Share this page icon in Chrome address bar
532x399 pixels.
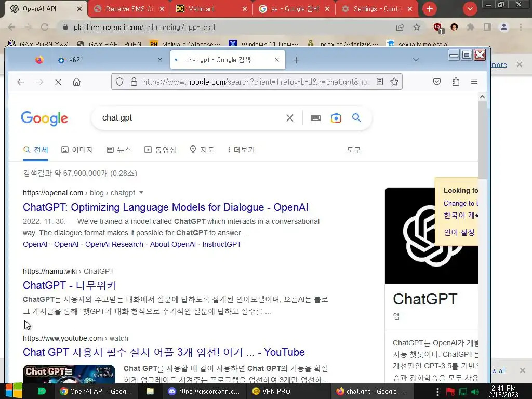click(x=400, y=27)
